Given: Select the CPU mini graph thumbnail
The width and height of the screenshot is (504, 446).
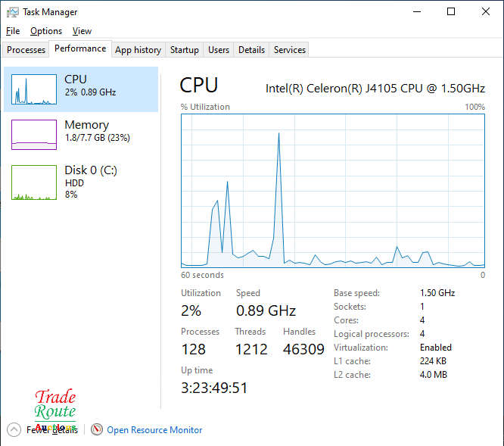Looking at the screenshot, I should point(34,89).
